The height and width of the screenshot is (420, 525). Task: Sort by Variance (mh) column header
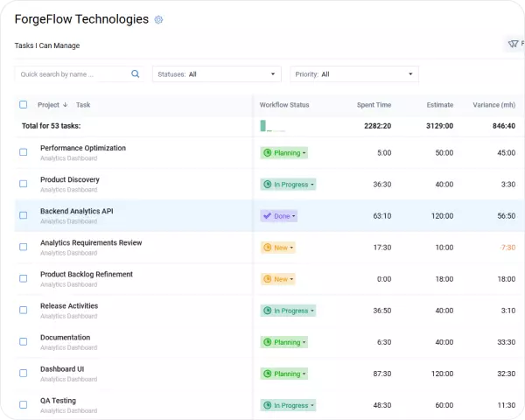tap(493, 105)
